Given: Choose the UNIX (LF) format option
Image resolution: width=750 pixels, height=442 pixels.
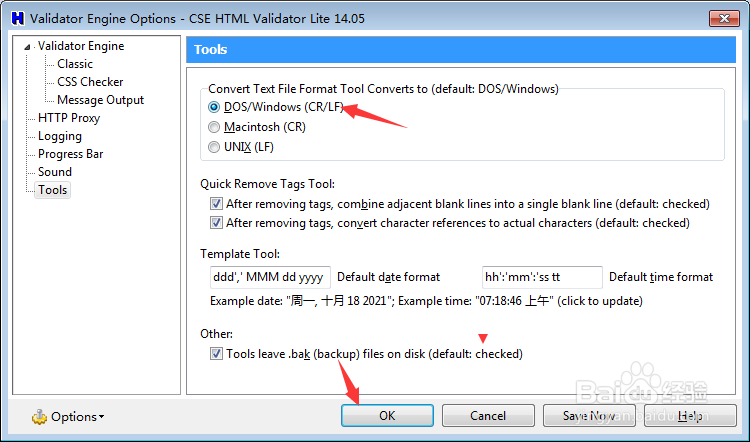Looking at the screenshot, I should tap(214, 147).
